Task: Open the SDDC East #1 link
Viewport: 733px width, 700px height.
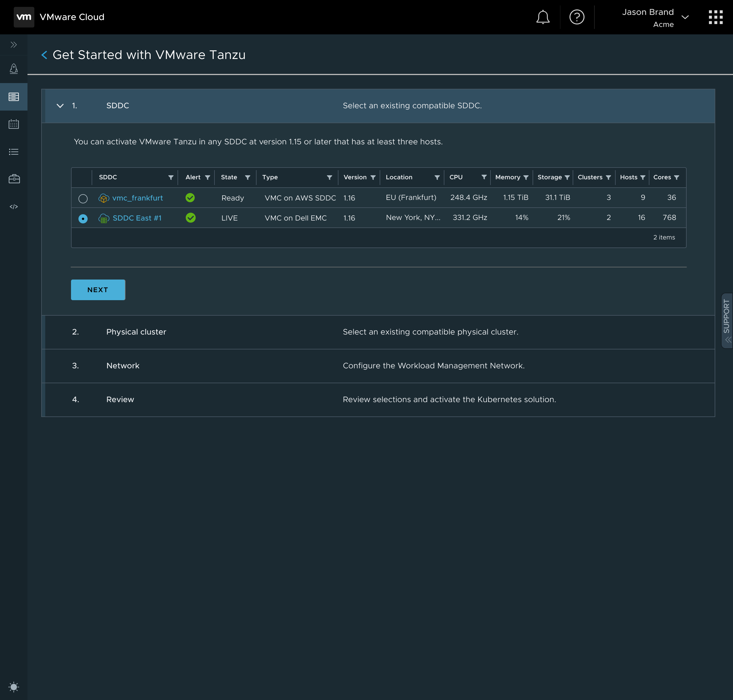Action: 137,218
